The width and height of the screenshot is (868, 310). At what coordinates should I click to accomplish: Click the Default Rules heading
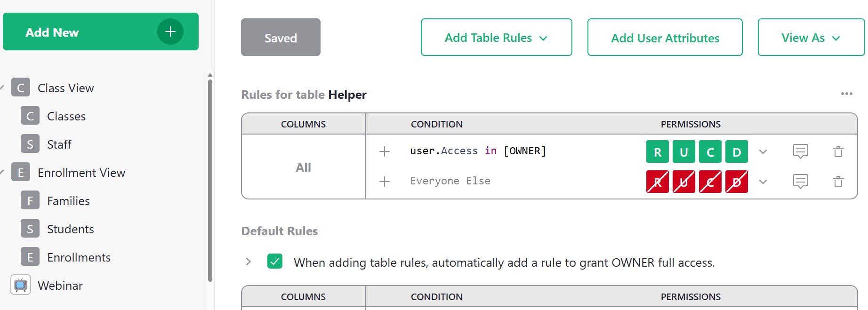[x=280, y=231]
